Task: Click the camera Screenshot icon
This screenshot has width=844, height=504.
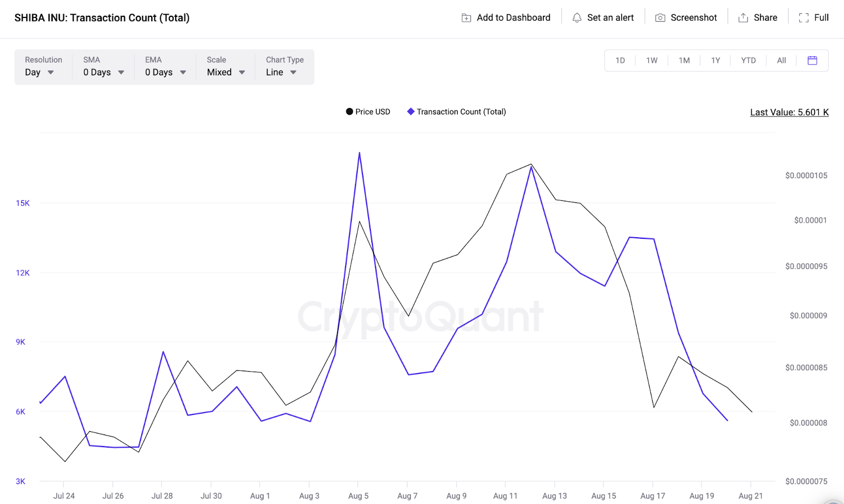Action: (660, 18)
